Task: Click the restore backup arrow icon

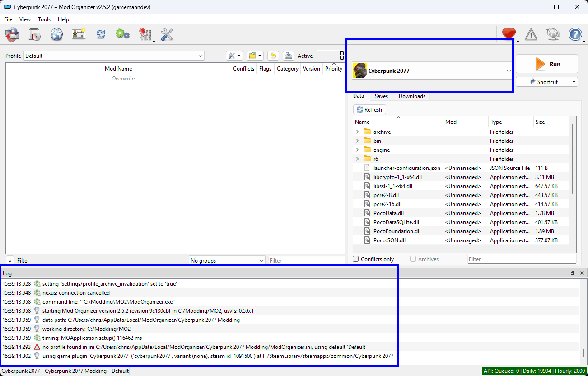Action: [273, 56]
